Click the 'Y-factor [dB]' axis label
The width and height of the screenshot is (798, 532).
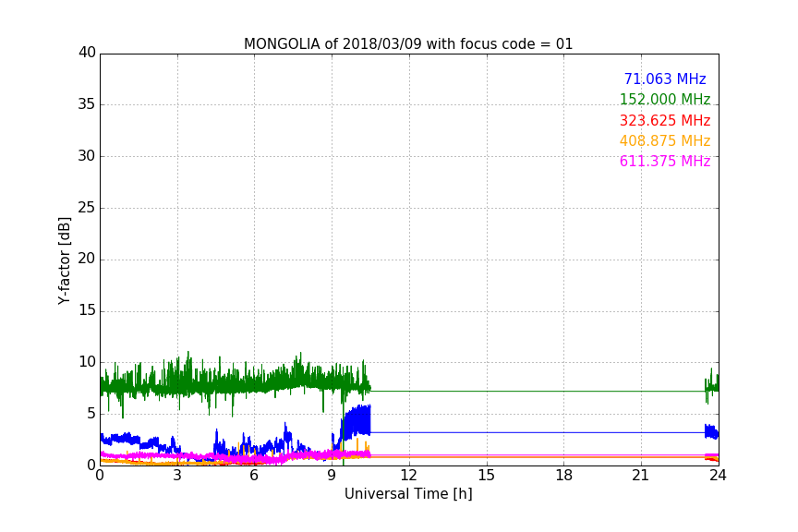coord(64,260)
